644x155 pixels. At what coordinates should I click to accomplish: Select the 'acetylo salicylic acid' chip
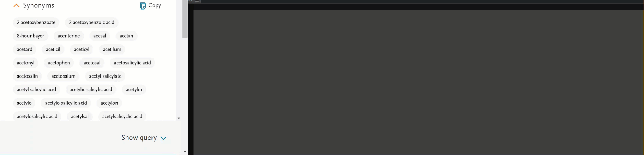66,103
